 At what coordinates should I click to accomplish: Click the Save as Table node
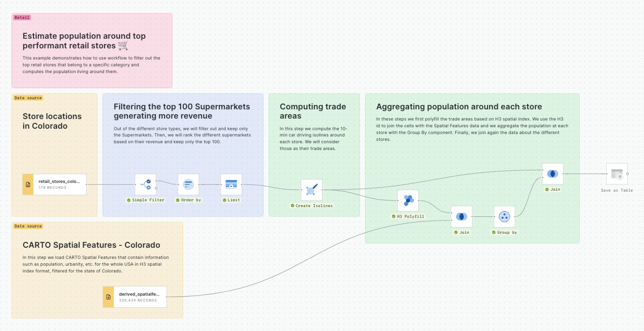coord(617,174)
